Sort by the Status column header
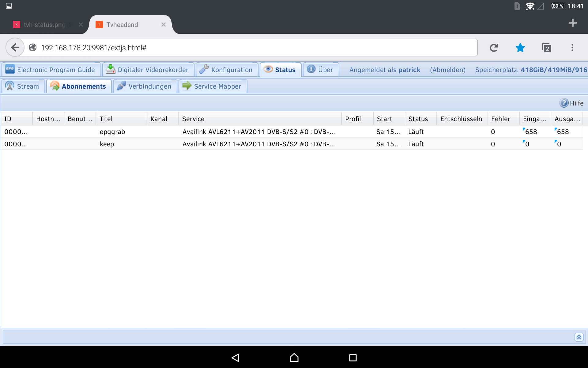This screenshot has width=588, height=368. pos(421,119)
